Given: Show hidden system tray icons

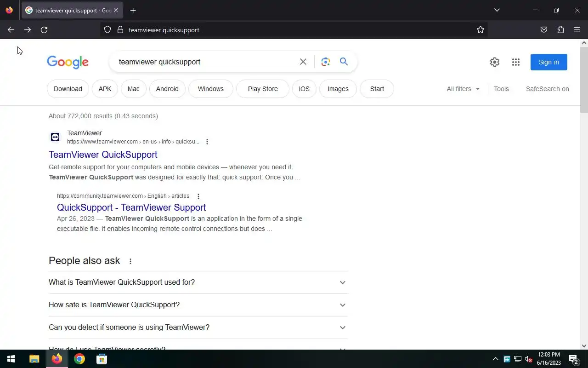Looking at the screenshot, I should tap(496, 359).
